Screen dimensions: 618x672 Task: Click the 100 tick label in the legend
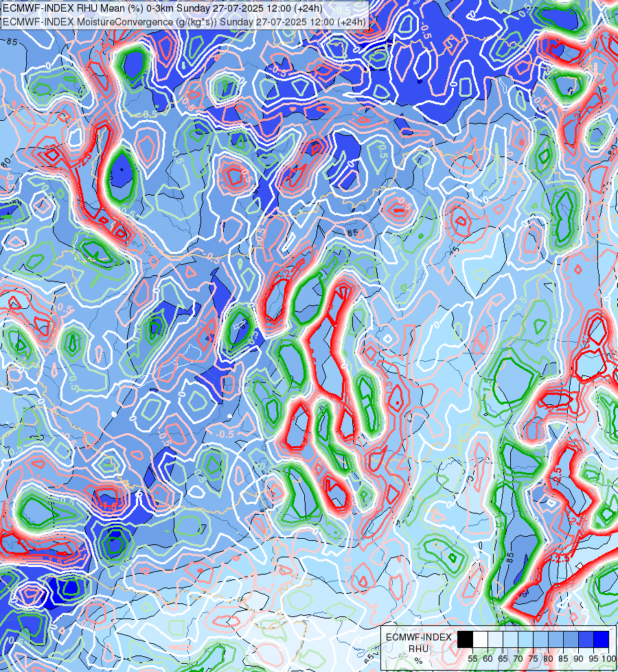(609, 659)
